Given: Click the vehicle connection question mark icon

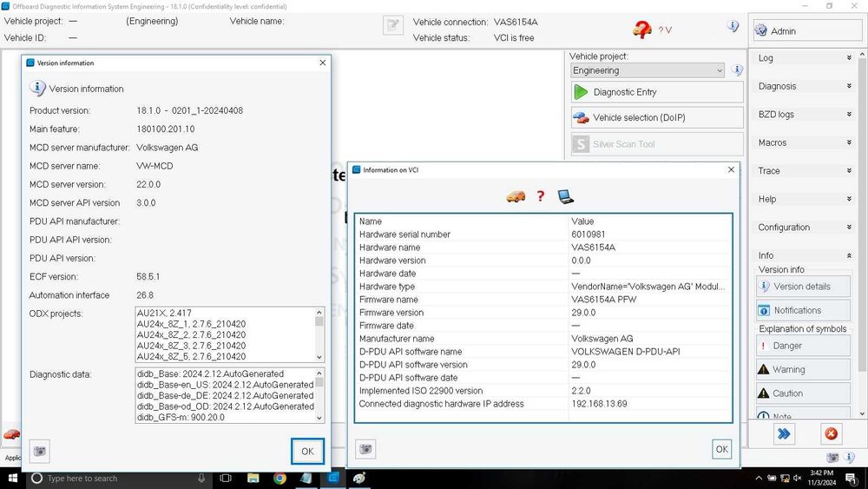Looking at the screenshot, I should (x=642, y=29).
